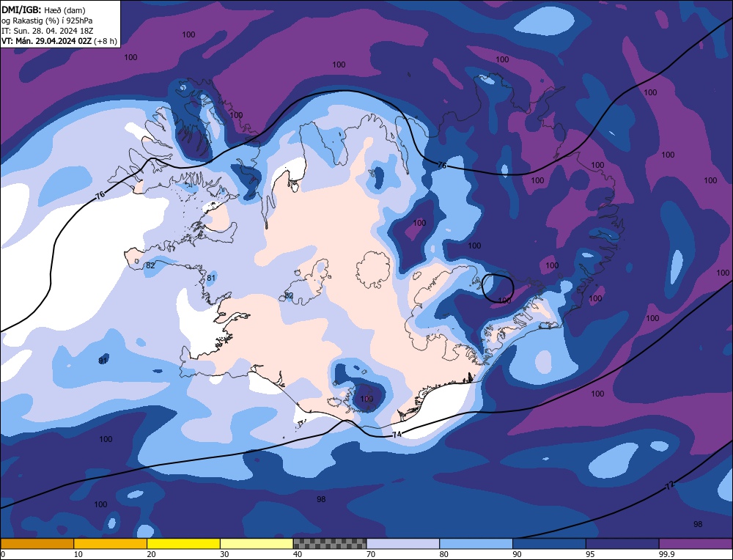Click the '(+8 h)' forecast offset text
This screenshot has height=560, width=733.
[105, 41]
